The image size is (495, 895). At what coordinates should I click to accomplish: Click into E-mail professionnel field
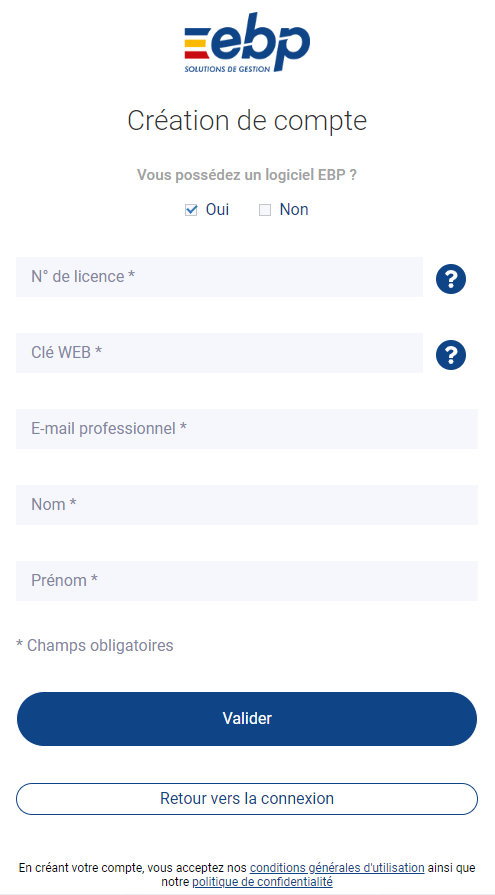[247, 429]
